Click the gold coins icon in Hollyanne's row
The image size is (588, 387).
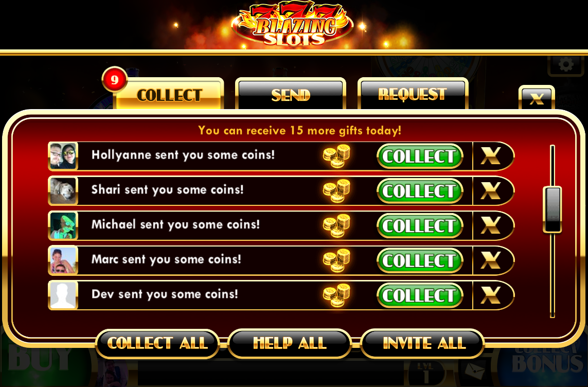[336, 156]
